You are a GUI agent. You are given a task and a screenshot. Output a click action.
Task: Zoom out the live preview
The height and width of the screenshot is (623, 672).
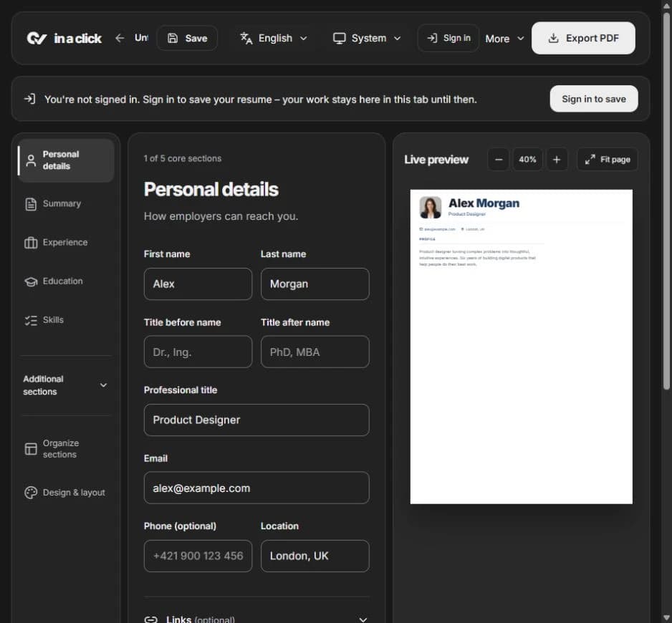point(499,160)
